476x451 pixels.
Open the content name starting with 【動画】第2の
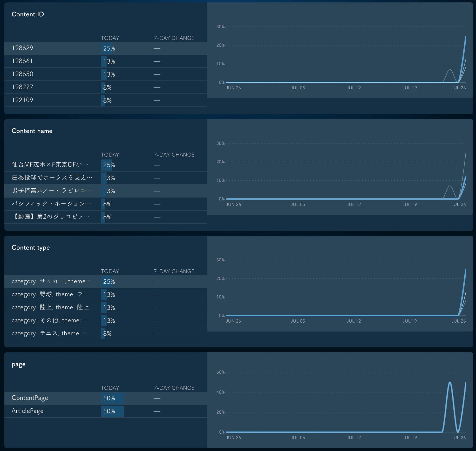(x=106, y=217)
